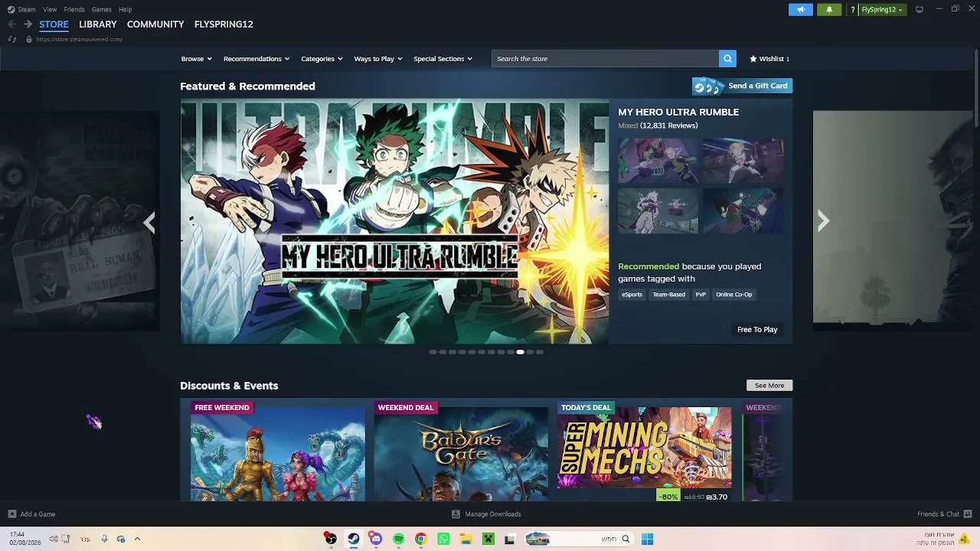This screenshot has height=551, width=980.
Task: Click the Steam logo in the menu bar
Action: 11,9
